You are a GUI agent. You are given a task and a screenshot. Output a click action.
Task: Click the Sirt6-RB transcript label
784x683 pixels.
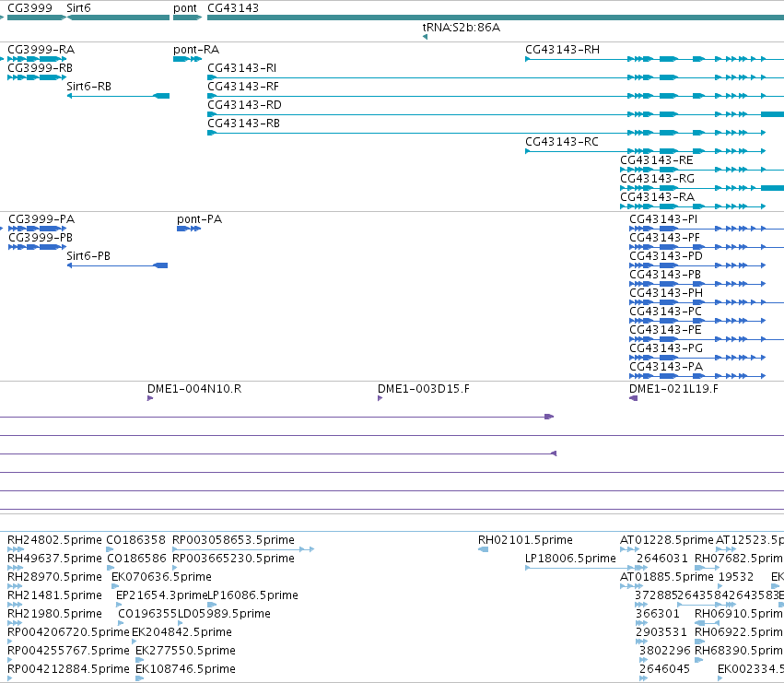(89, 87)
